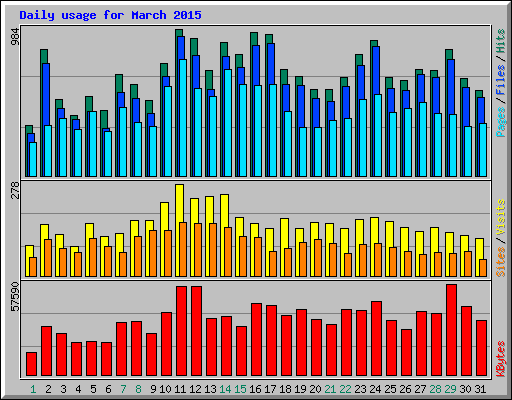Click the green "Hits" legend label
This screenshot has width=512, height=400.
point(500,42)
